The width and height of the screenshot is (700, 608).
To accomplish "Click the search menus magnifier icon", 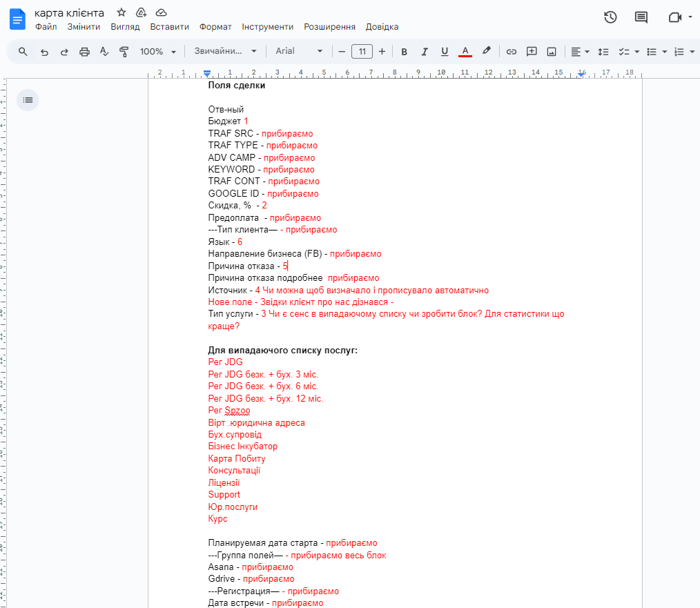I will (x=23, y=52).
